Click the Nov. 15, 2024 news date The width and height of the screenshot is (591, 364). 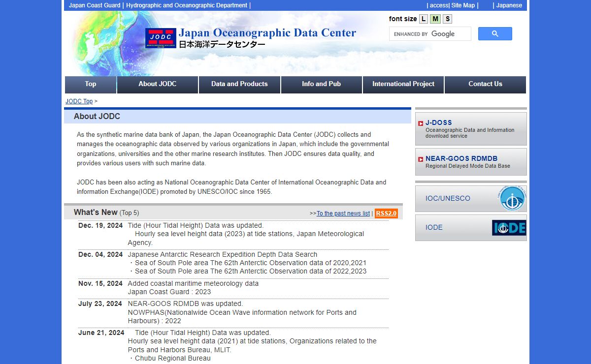click(x=100, y=283)
